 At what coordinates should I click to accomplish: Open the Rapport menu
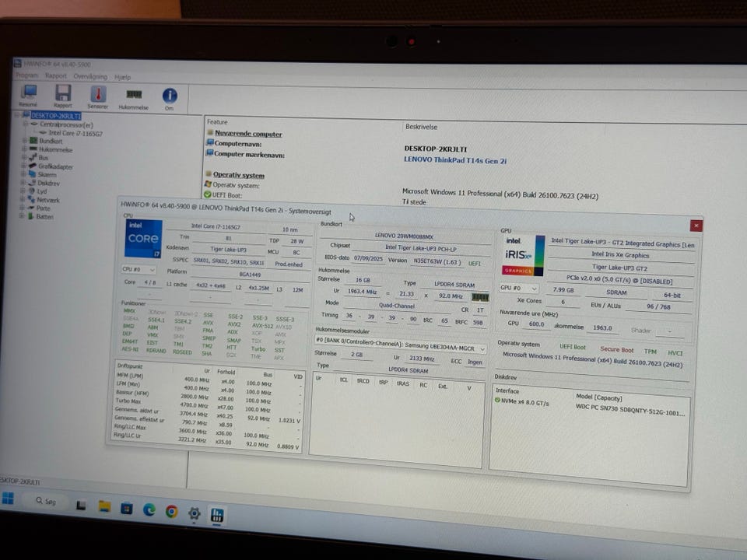click(56, 75)
